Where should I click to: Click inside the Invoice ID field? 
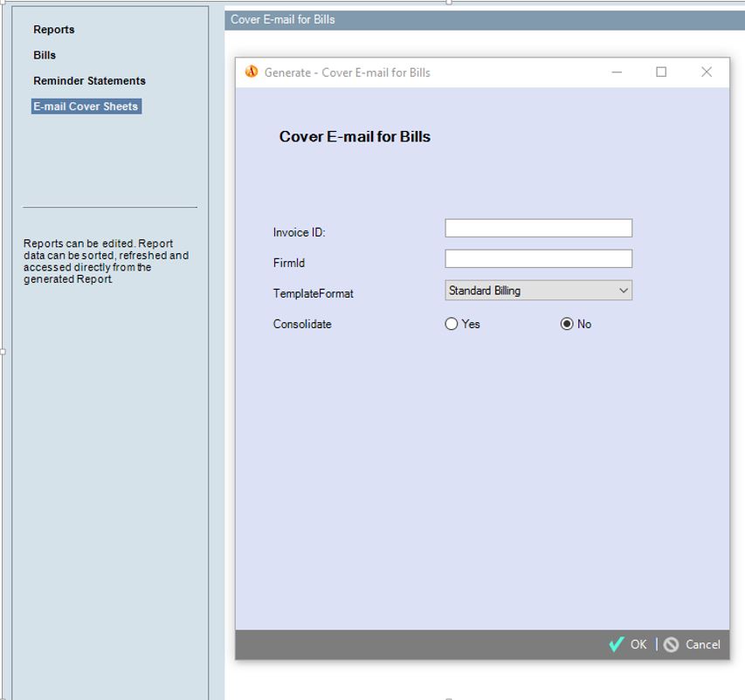[538, 227]
